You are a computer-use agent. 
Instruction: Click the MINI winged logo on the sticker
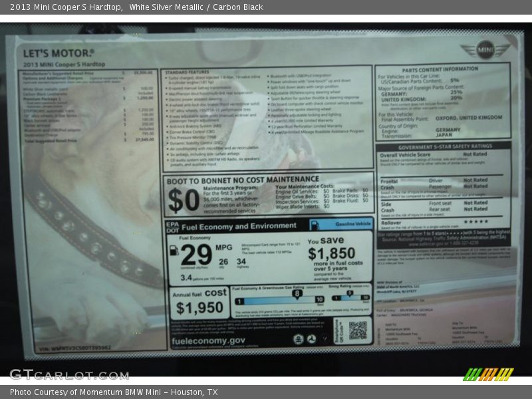click(x=485, y=49)
